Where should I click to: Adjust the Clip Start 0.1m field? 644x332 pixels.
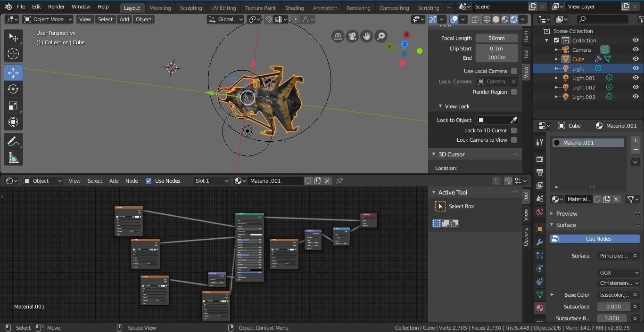click(496, 49)
